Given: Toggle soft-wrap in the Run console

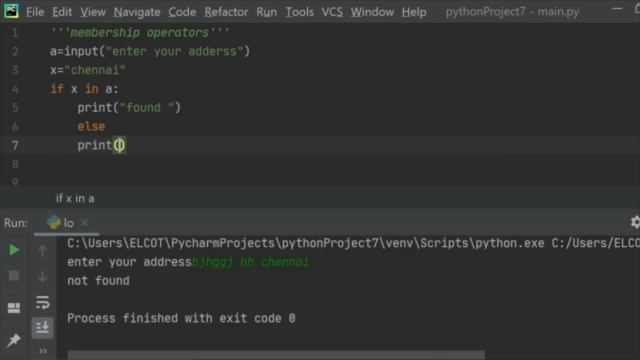Looking at the screenshot, I should pos(42,302).
